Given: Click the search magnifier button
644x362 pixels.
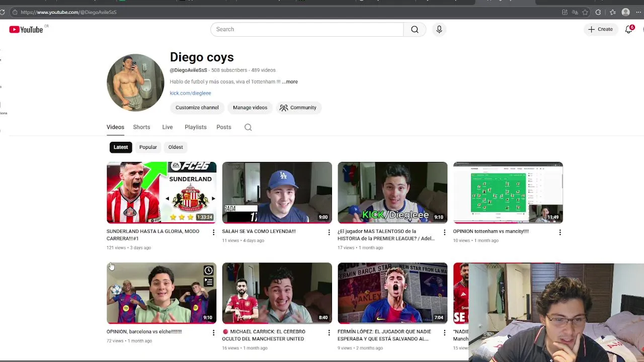Looking at the screenshot, I should pos(415,29).
